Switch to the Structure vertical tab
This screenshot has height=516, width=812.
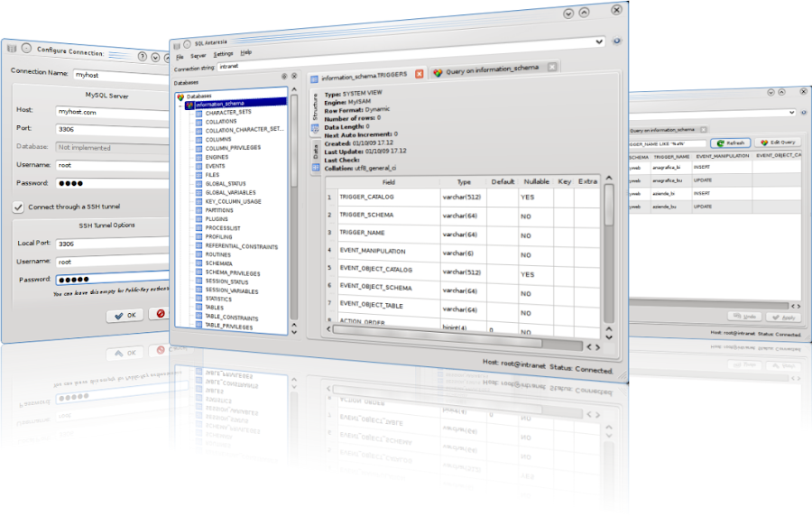point(315,114)
